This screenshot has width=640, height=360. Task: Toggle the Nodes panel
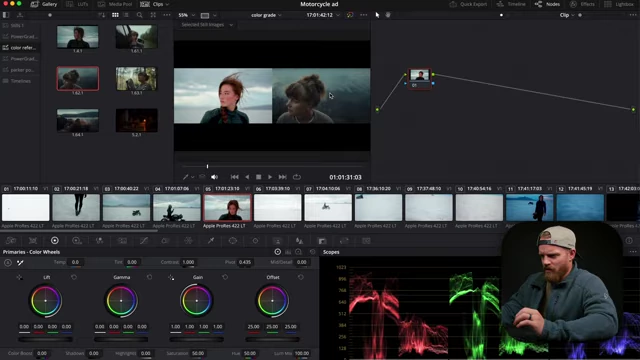click(x=547, y=4)
